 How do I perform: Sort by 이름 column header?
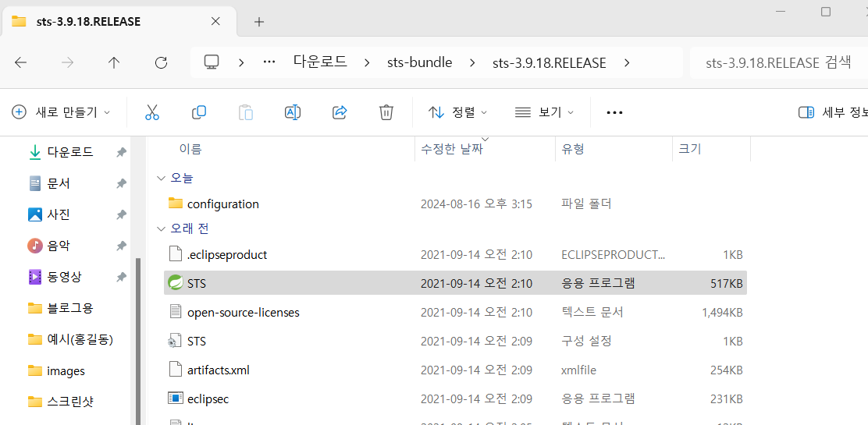(x=190, y=149)
